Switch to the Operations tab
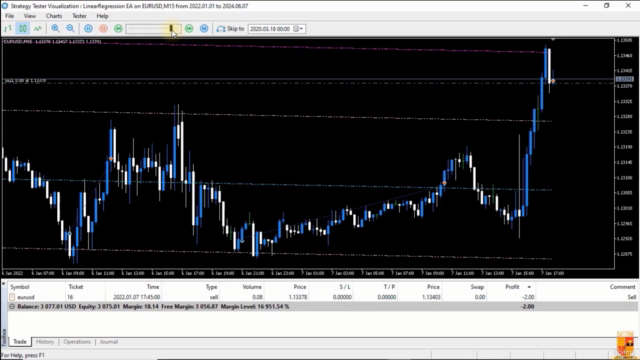The height and width of the screenshot is (360, 640). point(77,342)
